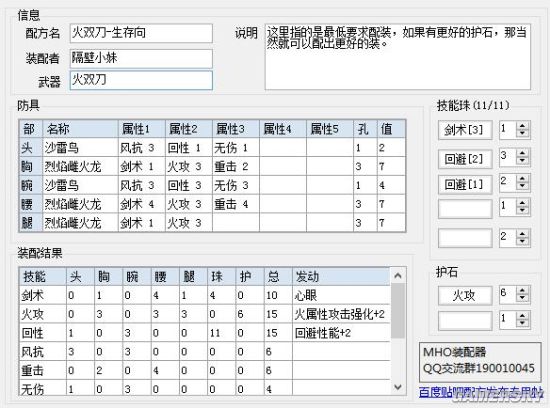Click the 无伤 3 cell in 腕 row
Viewport: 550px width, 408px height.
(236, 185)
